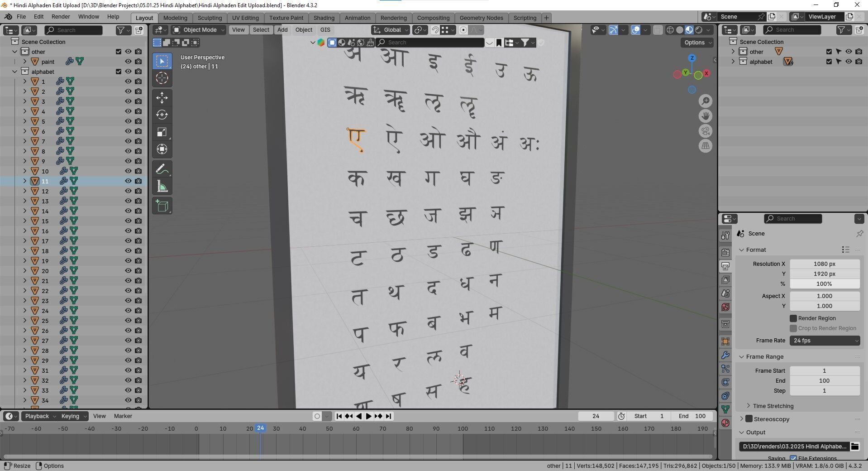
Task: Click the Frame End 100 field in properties
Action: [x=825, y=381]
